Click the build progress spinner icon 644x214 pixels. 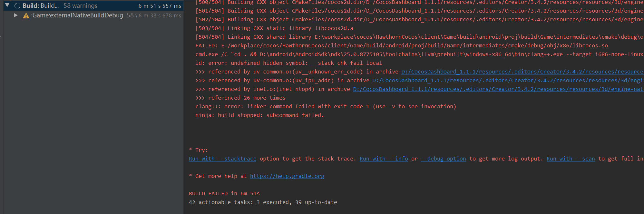click(17, 6)
